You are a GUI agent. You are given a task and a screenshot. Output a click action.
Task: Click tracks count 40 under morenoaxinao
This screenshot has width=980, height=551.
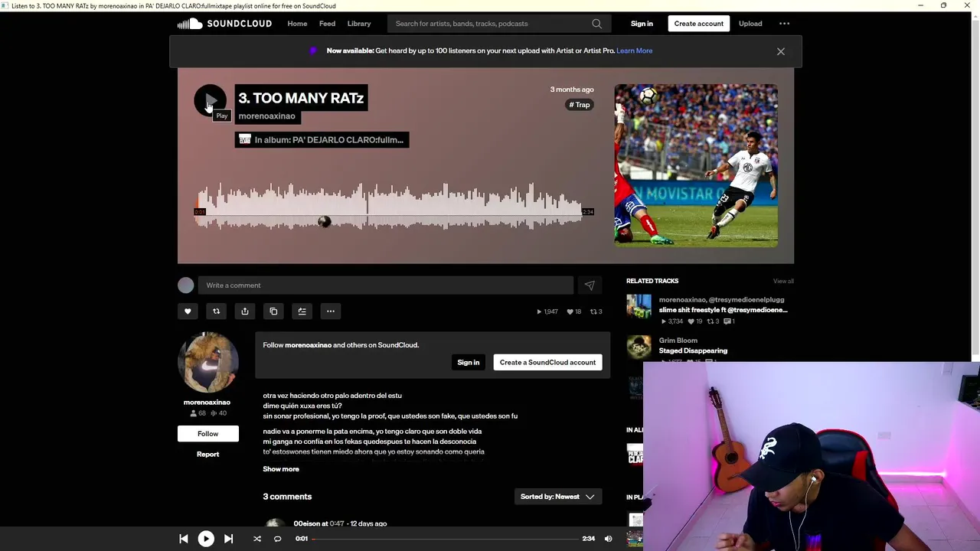218,413
